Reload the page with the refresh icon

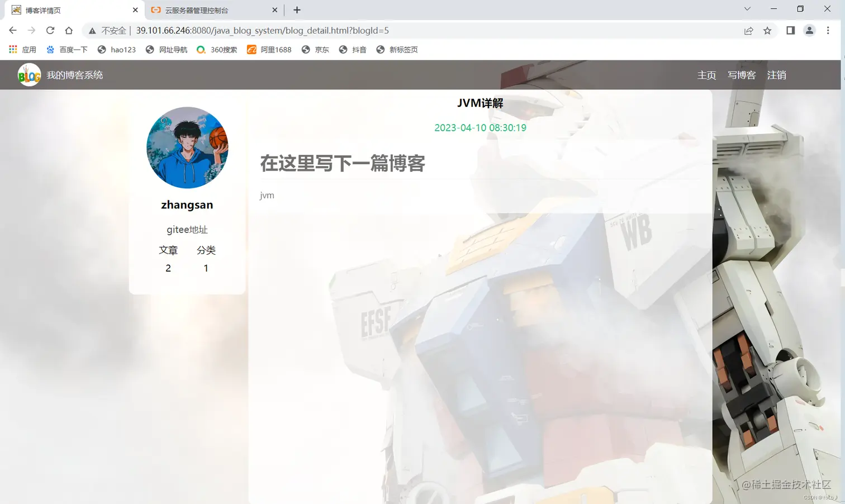[x=50, y=31]
